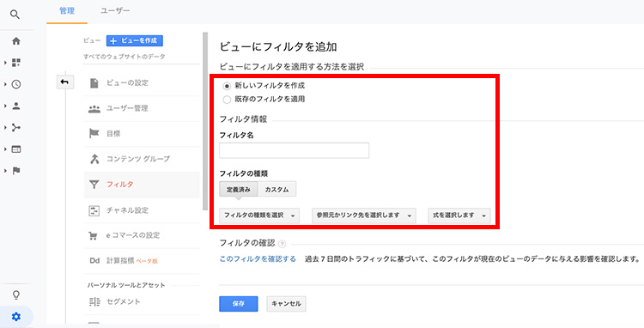This screenshot has height=328, width=644.
Task: Click the view column vertical scrollbar
Action: 205,121
